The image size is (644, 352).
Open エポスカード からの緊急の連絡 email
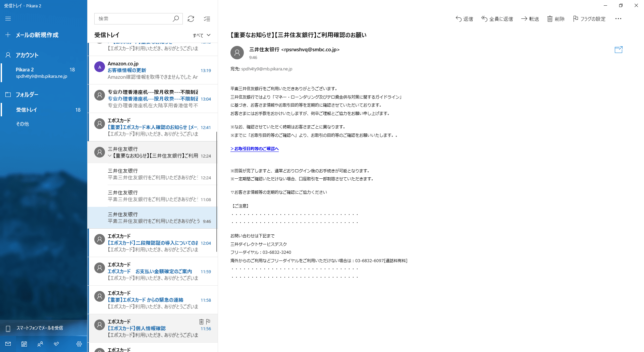coord(153,300)
